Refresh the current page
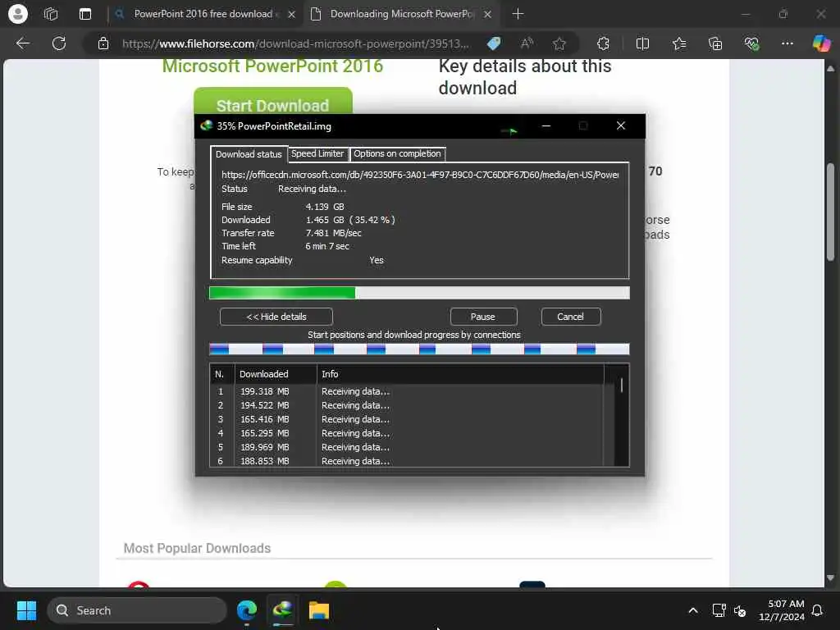The width and height of the screenshot is (840, 630). [59, 43]
